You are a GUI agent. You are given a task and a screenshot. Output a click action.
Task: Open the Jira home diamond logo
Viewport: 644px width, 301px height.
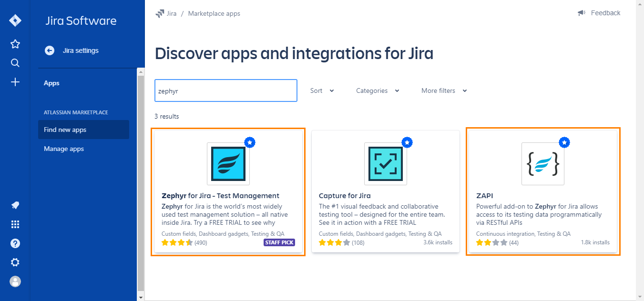[x=15, y=20]
